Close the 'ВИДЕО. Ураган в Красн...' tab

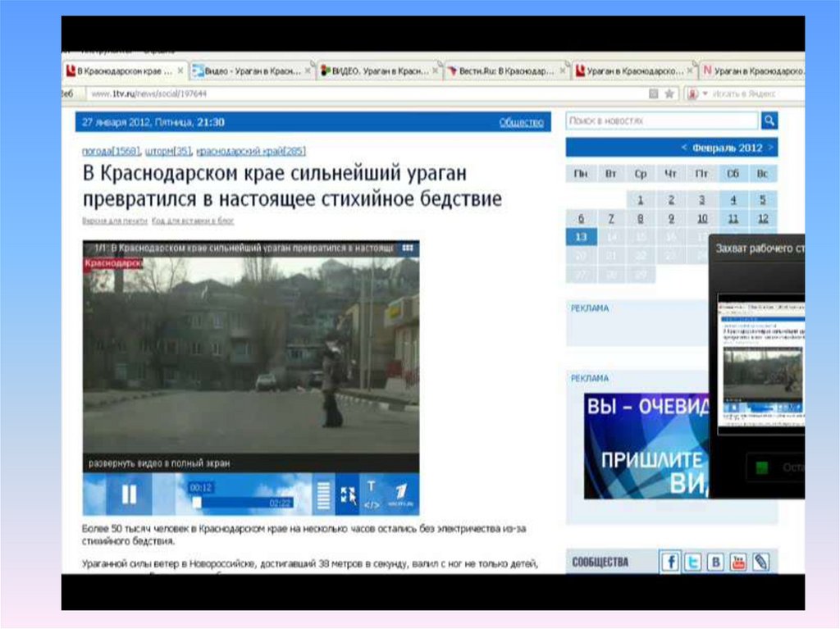[436, 71]
